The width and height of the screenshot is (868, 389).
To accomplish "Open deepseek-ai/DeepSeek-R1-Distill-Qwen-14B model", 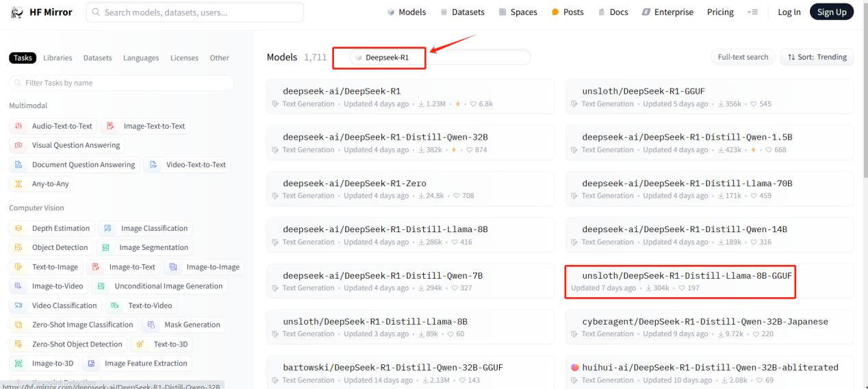I will click(710, 234).
